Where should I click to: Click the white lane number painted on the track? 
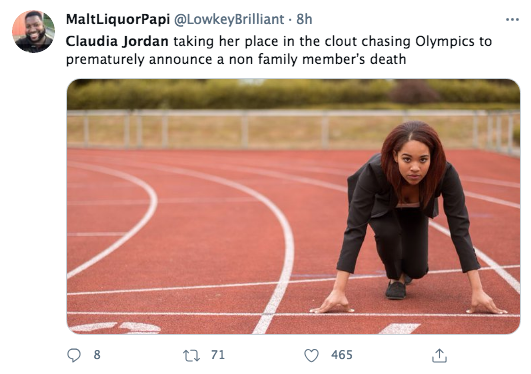(116, 328)
